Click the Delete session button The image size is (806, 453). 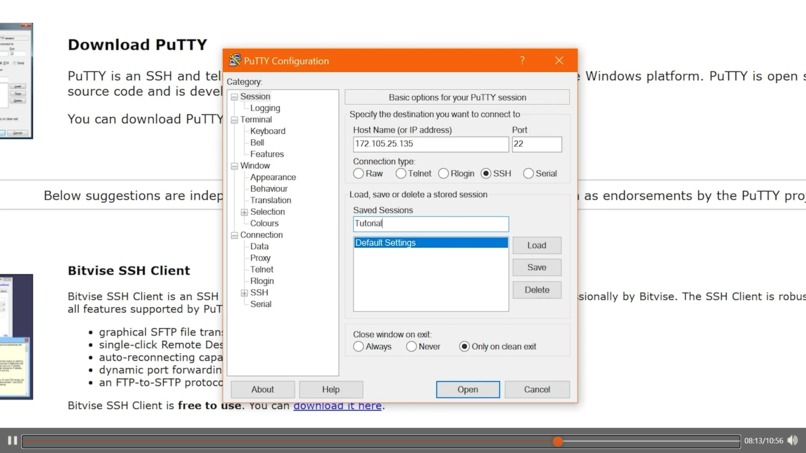537,290
